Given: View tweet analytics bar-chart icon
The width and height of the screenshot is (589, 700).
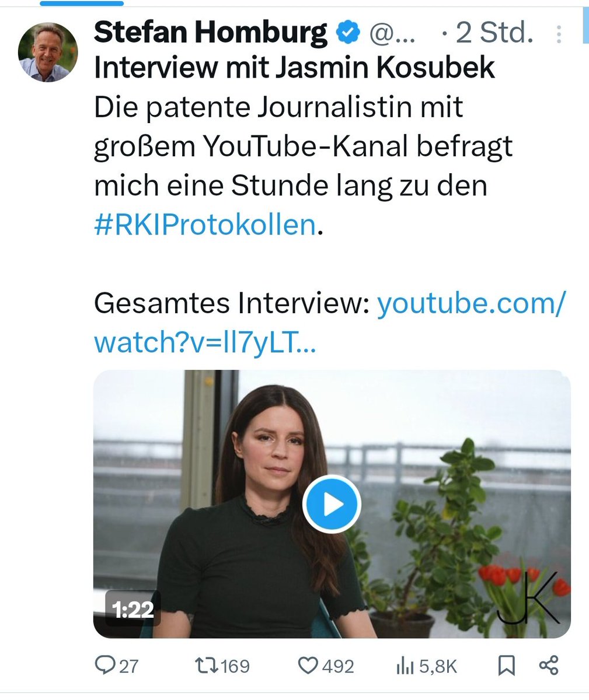Looking at the screenshot, I should 405,666.
